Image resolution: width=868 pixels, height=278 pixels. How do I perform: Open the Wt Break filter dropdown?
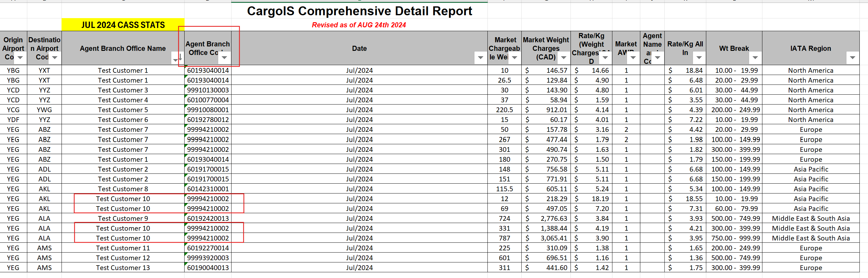coord(755,58)
